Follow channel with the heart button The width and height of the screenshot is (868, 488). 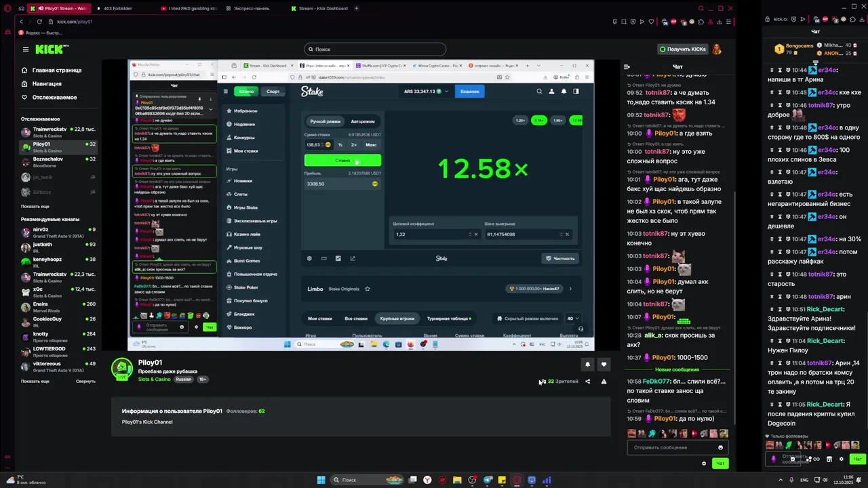click(x=604, y=364)
